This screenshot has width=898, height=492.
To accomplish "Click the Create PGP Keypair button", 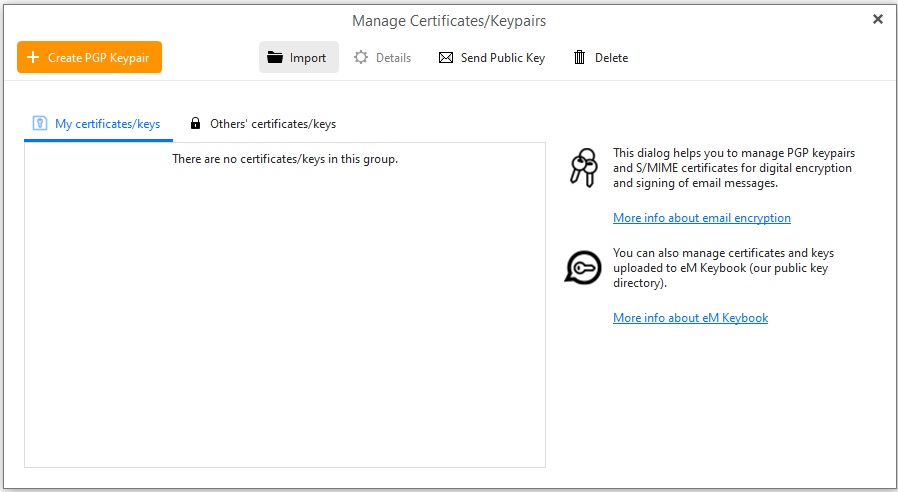I will pos(89,57).
